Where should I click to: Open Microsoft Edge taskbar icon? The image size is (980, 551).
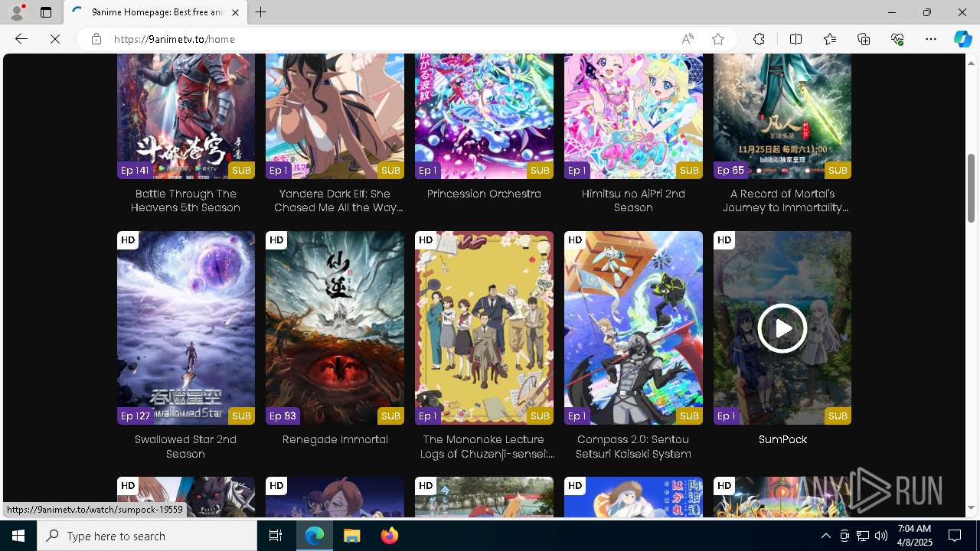(x=315, y=536)
